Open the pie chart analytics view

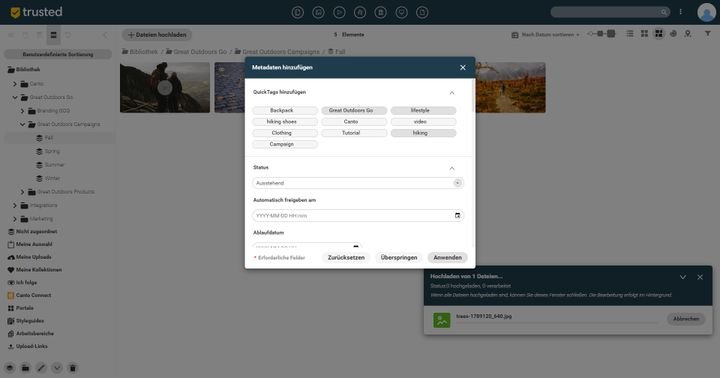tap(673, 34)
